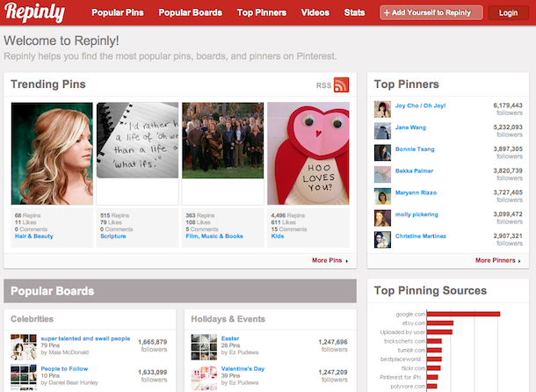Click the google.com bar in chart
The image size is (536, 392).
coord(463,314)
